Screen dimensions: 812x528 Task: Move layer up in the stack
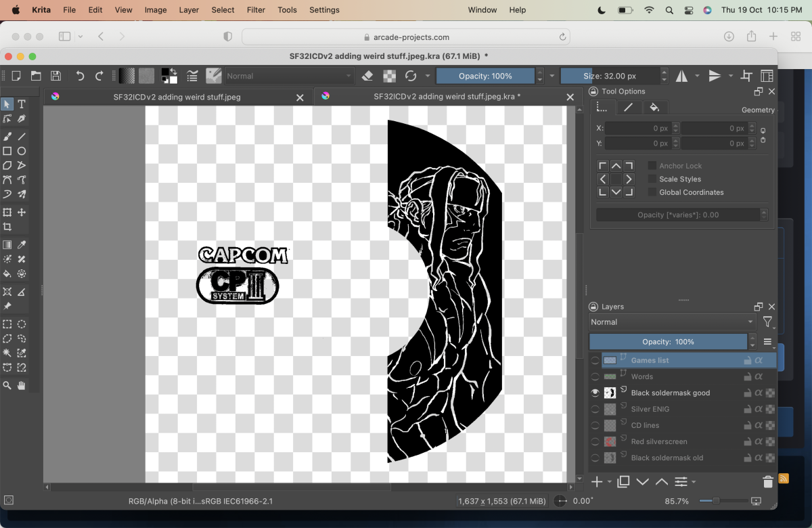(x=662, y=482)
